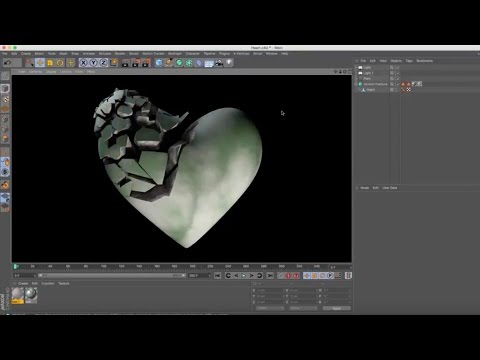The image size is (480, 360).
Task: Click the coordinate system icon
Action: point(114,63)
